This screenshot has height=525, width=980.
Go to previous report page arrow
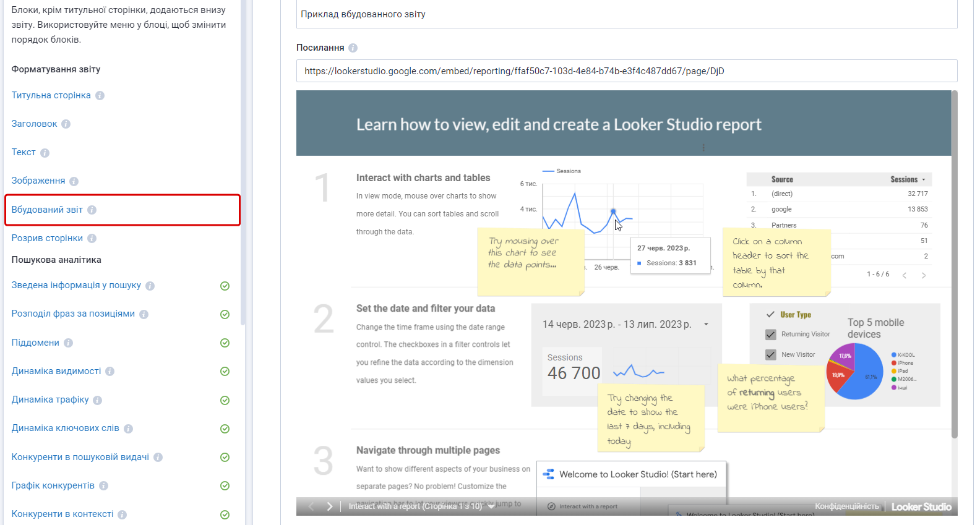[311, 506]
